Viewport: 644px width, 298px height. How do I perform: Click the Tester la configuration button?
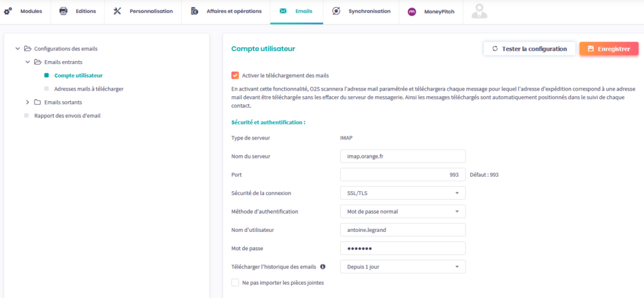click(x=529, y=48)
